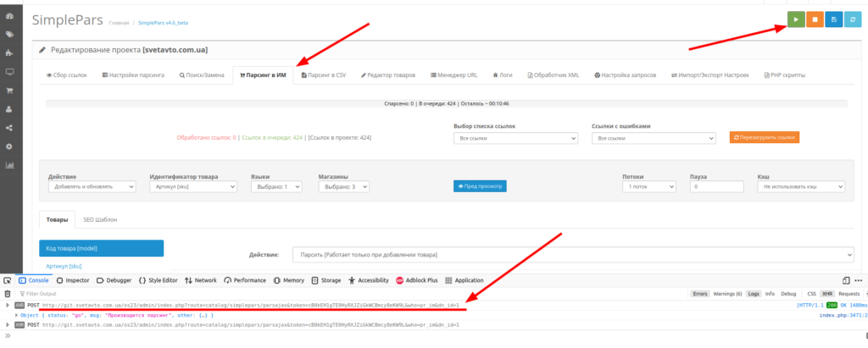Switch to 'Сбор ссылок' tab
Screen dimensions: 868x348
[66, 75]
